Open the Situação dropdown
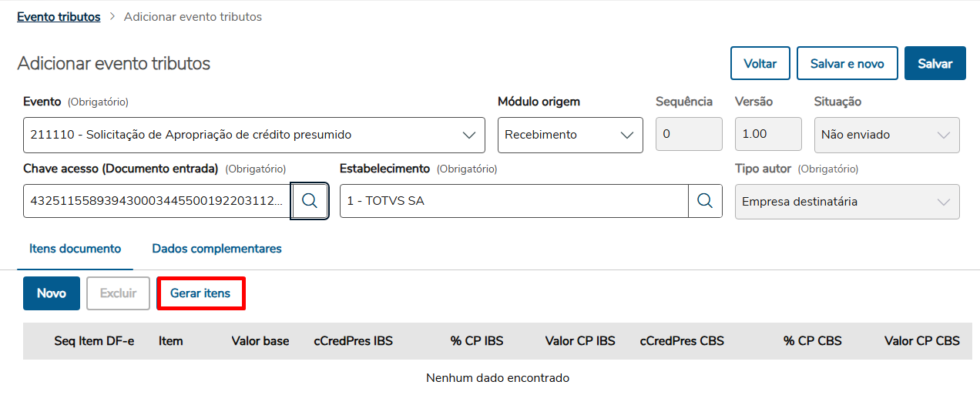 [943, 135]
